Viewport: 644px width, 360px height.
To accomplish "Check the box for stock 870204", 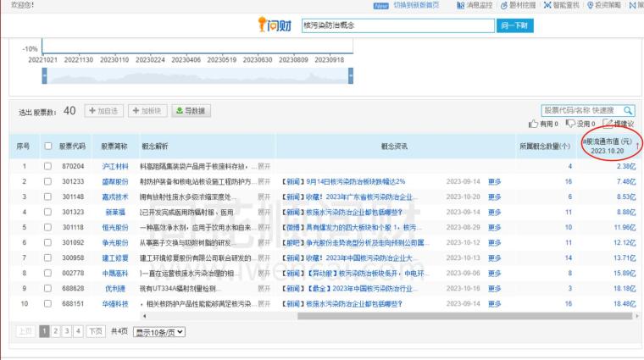I will [48, 166].
